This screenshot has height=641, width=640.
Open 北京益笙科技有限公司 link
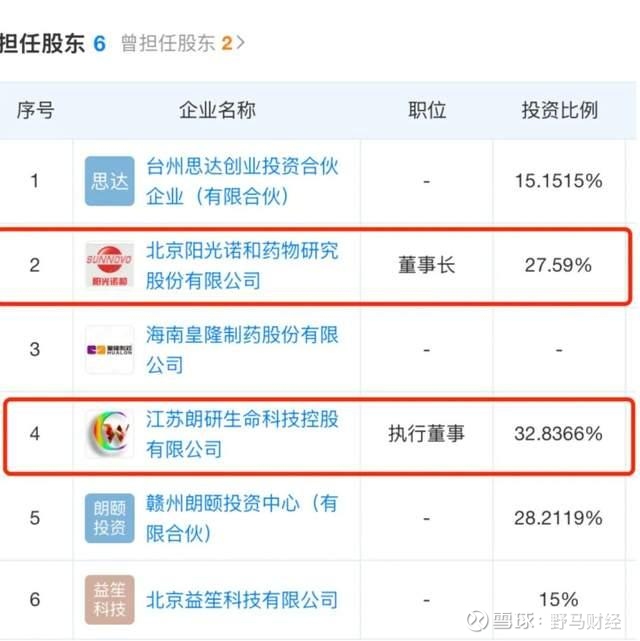pos(242,600)
